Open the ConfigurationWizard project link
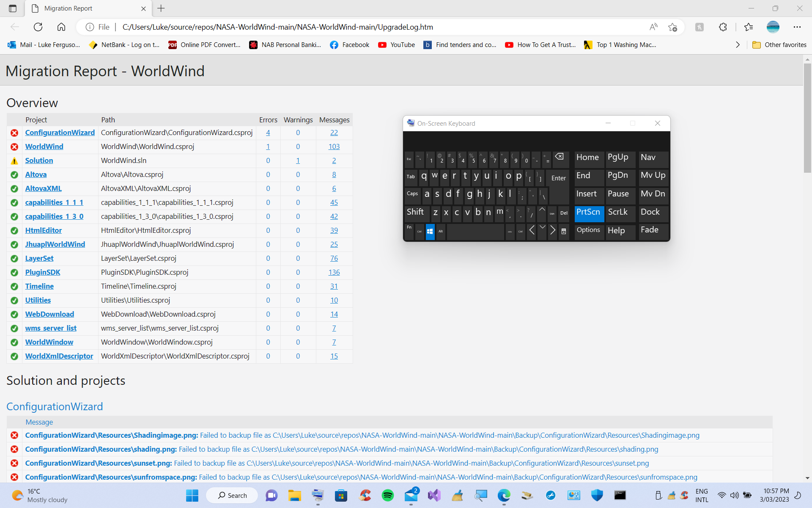 click(60, 133)
